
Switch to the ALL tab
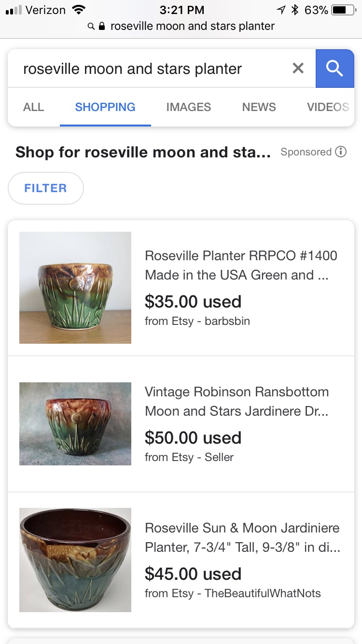(x=33, y=107)
